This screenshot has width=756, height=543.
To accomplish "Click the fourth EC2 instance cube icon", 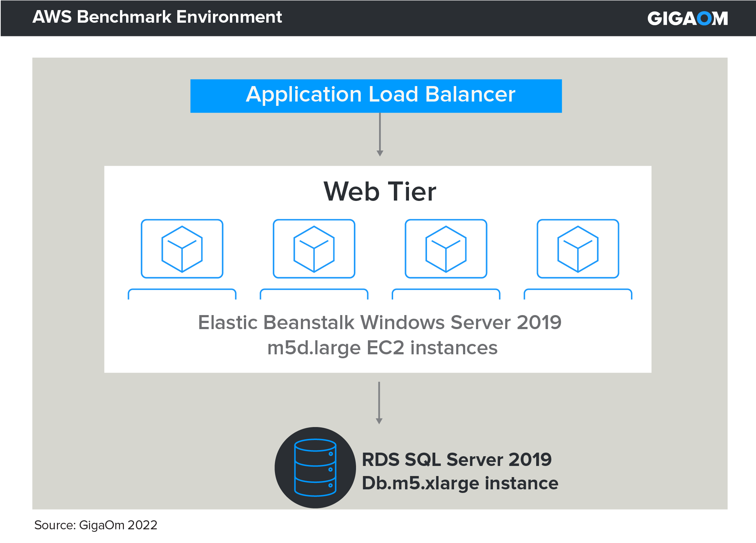I will [578, 249].
